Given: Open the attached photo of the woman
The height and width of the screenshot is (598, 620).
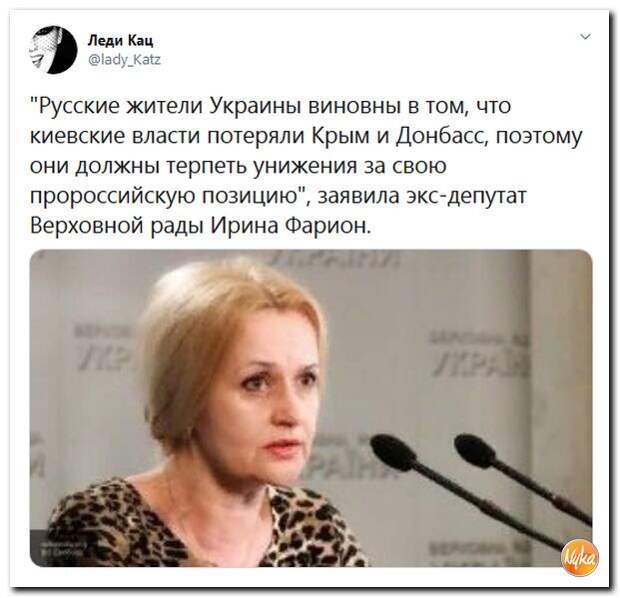Looking at the screenshot, I should tap(311, 408).
